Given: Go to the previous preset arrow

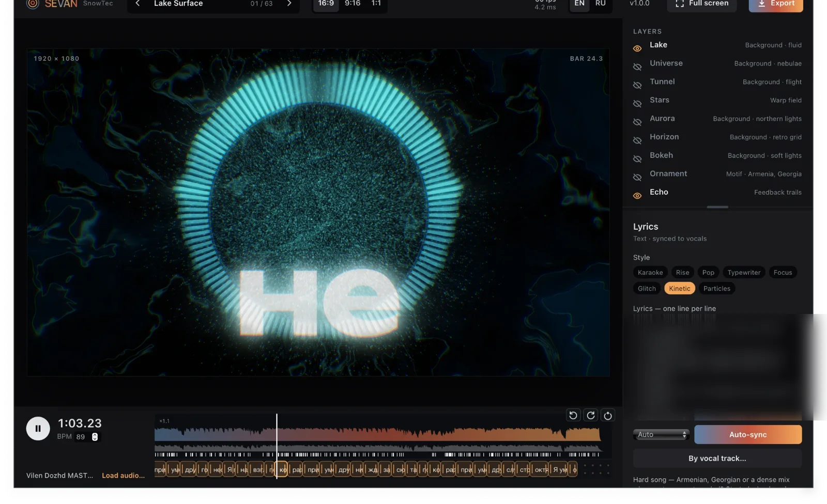Looking at the screenshot, I should (137, 4).
